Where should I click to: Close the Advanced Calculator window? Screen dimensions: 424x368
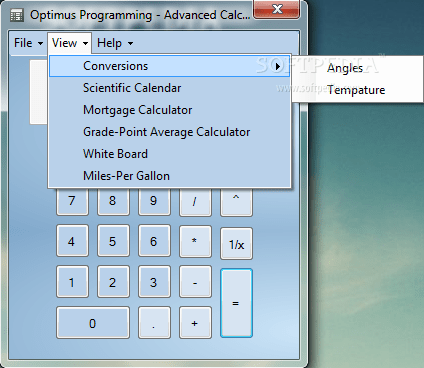277,9
